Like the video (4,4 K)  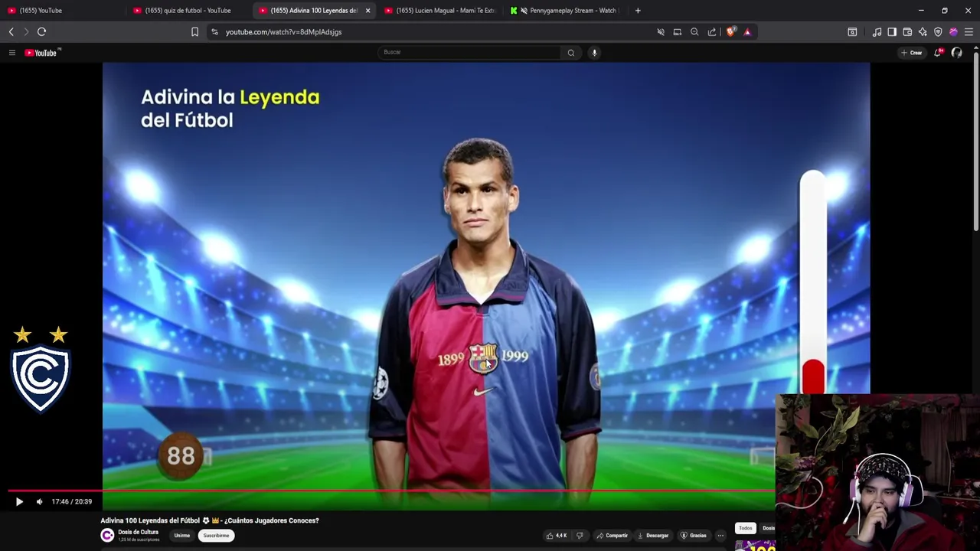point(557,536)
